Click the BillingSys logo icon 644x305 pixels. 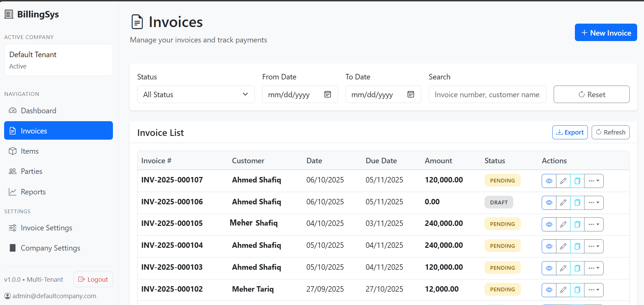pos(9,14)
